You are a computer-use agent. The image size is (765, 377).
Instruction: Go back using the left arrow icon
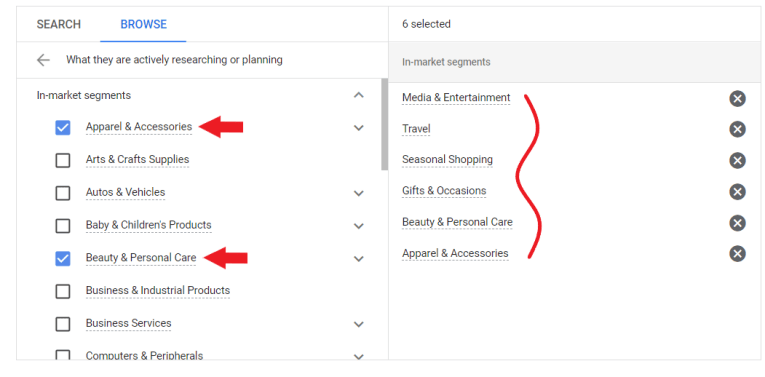click(43, 60)
